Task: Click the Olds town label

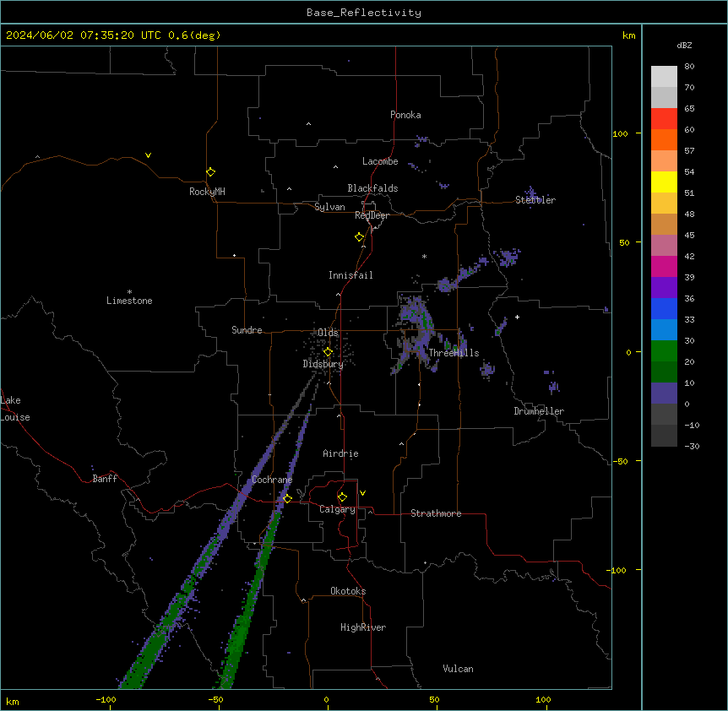Action: 328,333
